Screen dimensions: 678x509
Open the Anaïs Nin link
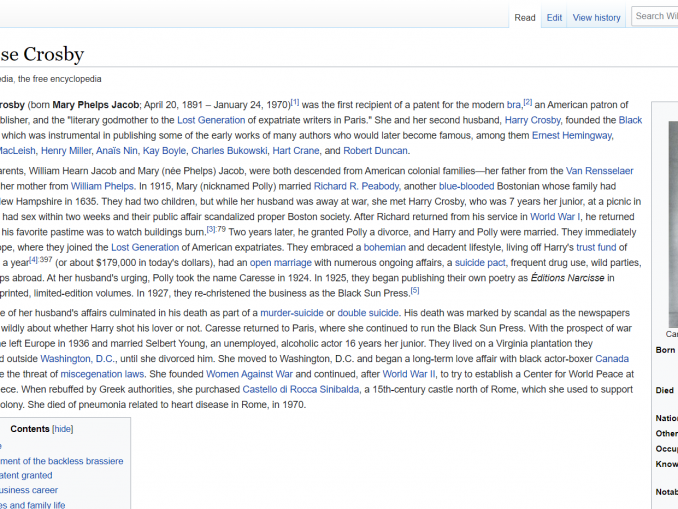117,151
